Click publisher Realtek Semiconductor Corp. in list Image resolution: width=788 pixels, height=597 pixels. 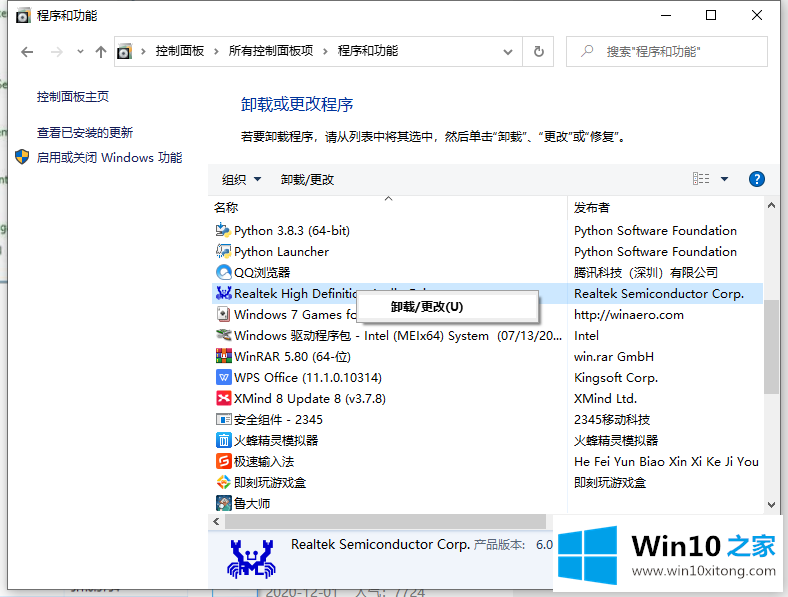click(x=659, y=294)
